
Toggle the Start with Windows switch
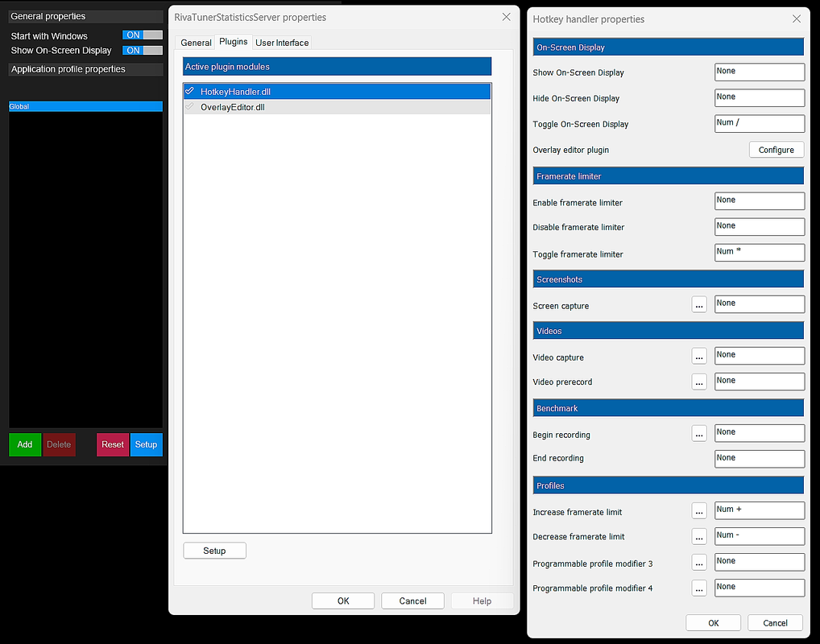(x=143, y=35)
